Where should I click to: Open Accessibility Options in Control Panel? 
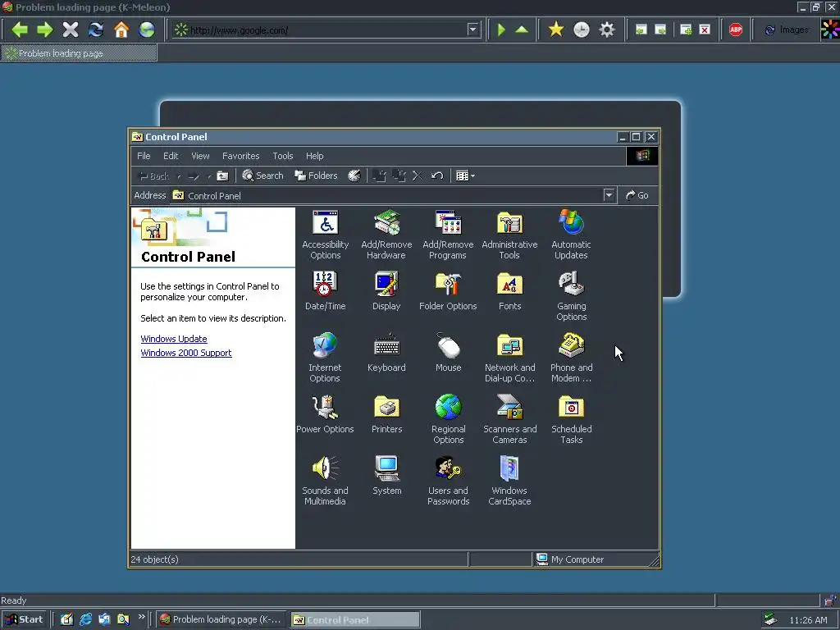[x=325, y=235]
